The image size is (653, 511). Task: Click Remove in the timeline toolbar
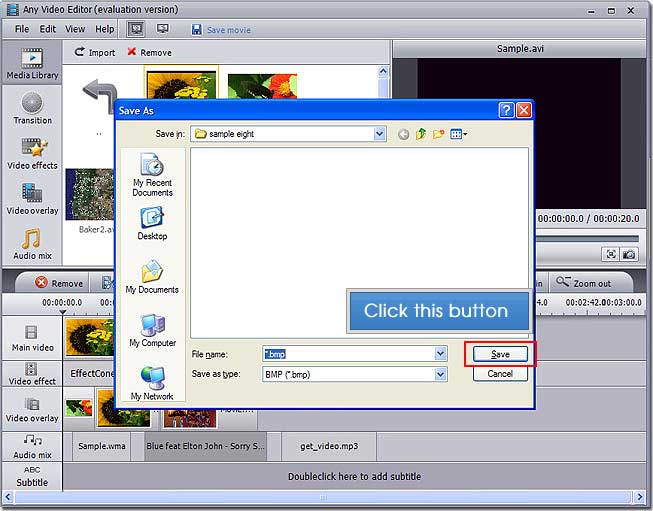(59, 283)
